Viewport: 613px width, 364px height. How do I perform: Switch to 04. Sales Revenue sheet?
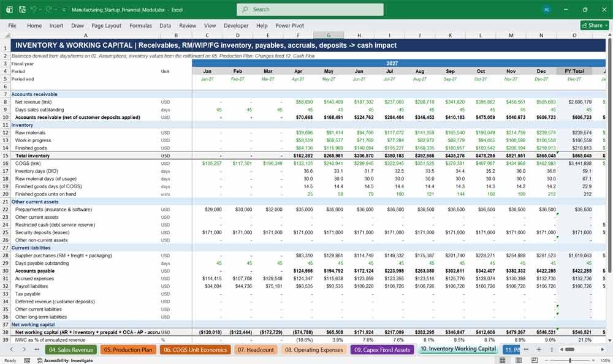click(x=70, y=349)
